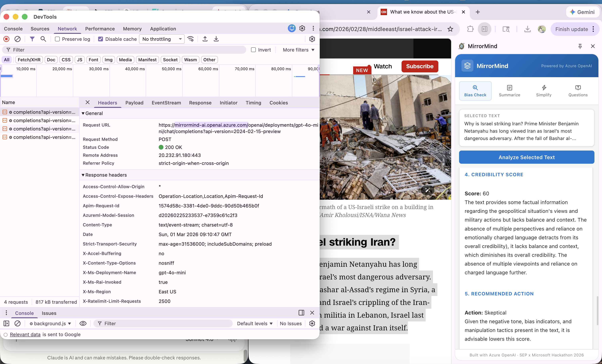602x364 pixels.
Task: Click Analyze Selected Text button
Action: tap(526, 157)
